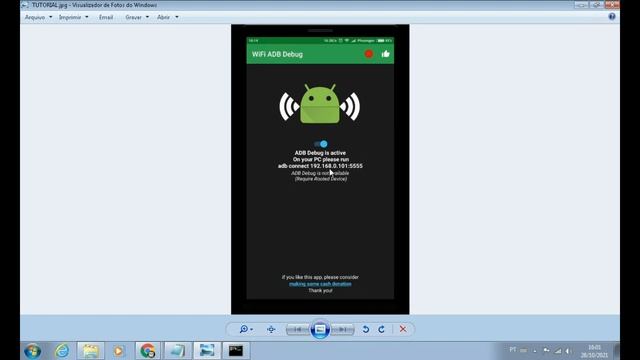The height and width of the screenshot is (360, 640).
Task: Open the zoom magnifier control
Action: coord(246,329)
